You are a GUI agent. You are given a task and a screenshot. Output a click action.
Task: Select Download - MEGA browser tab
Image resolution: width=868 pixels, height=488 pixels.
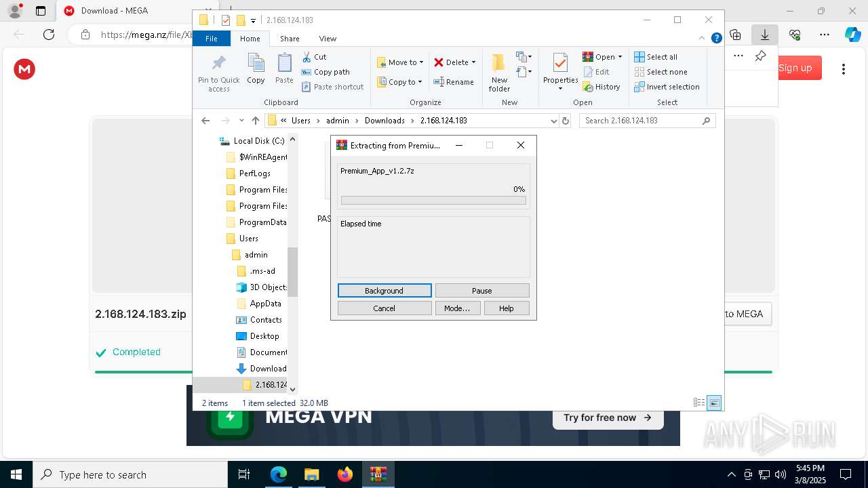coord(123,11)
